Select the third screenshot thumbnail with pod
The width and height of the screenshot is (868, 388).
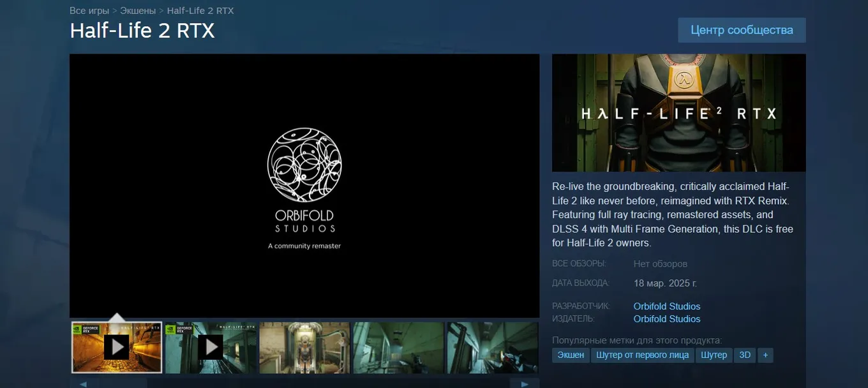coord(304,347)
